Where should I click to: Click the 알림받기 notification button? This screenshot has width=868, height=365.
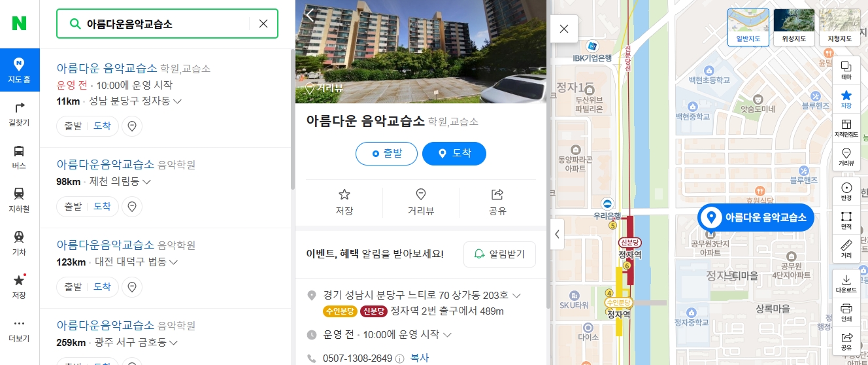(x=499, y=254)
